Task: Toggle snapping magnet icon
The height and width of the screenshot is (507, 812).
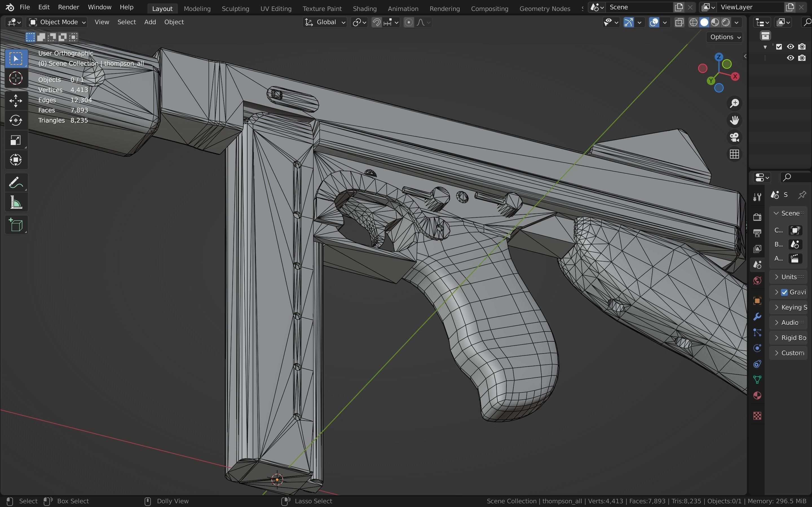Action: point(376,23)
